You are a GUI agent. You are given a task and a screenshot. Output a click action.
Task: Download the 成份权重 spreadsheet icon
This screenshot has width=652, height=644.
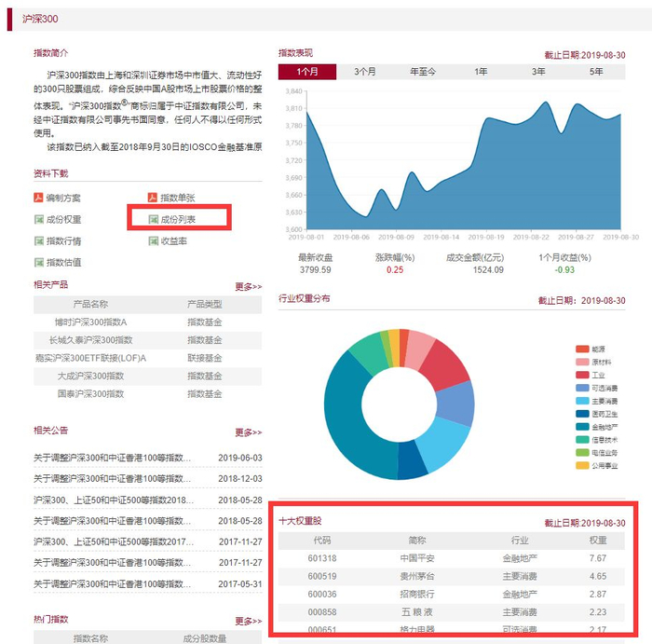39,219
